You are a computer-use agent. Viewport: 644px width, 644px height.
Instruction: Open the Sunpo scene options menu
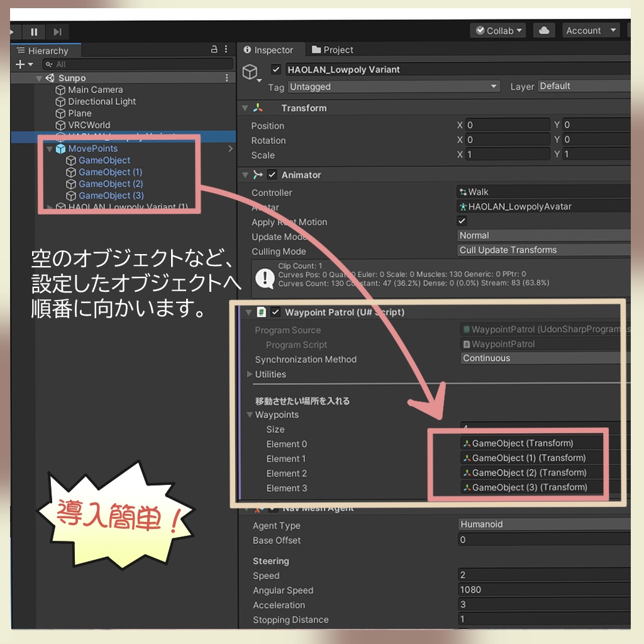(226, 77)
